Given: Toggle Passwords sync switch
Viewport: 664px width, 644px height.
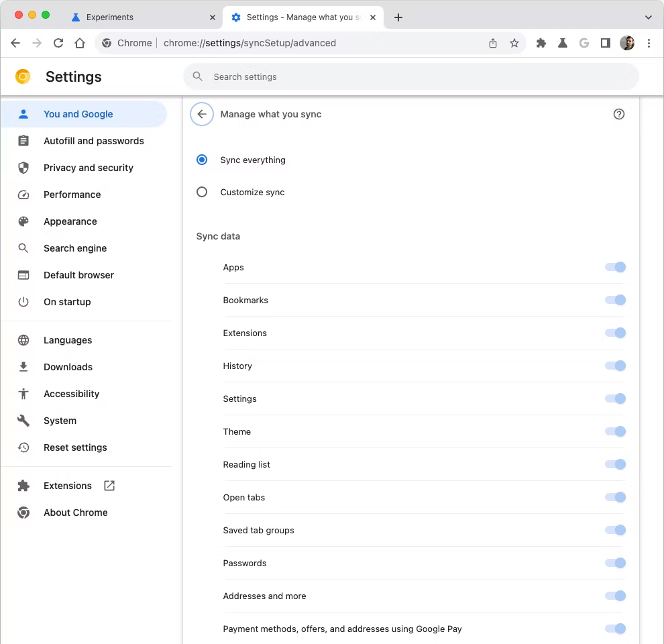Looking at the screenshot, I should coord(615,563).
